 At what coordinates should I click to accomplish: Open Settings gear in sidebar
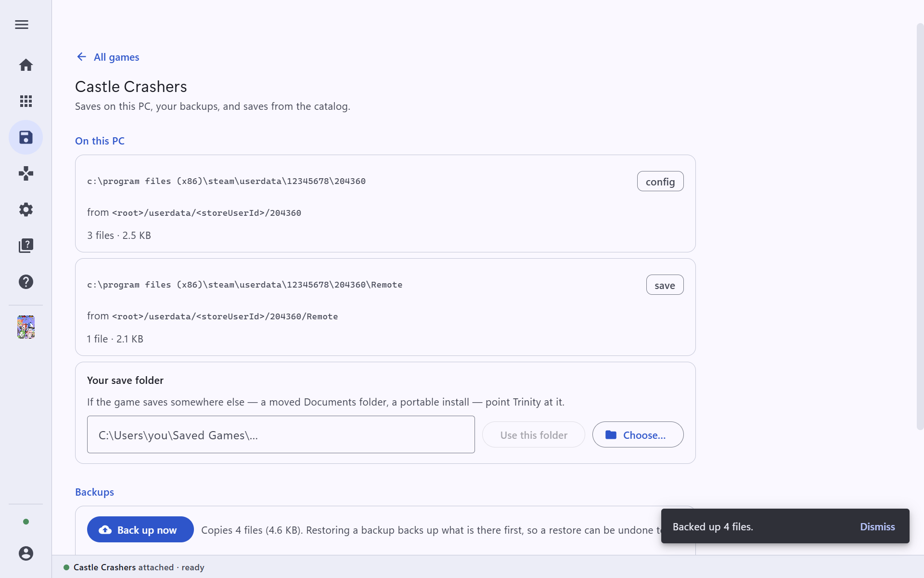coord(26,210)
